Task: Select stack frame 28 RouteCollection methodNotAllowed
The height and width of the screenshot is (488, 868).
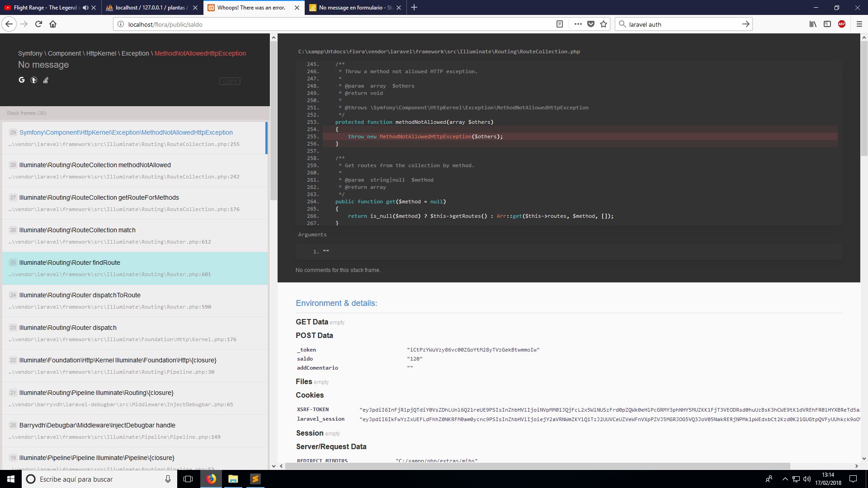Action: click(x=135, y=171)
